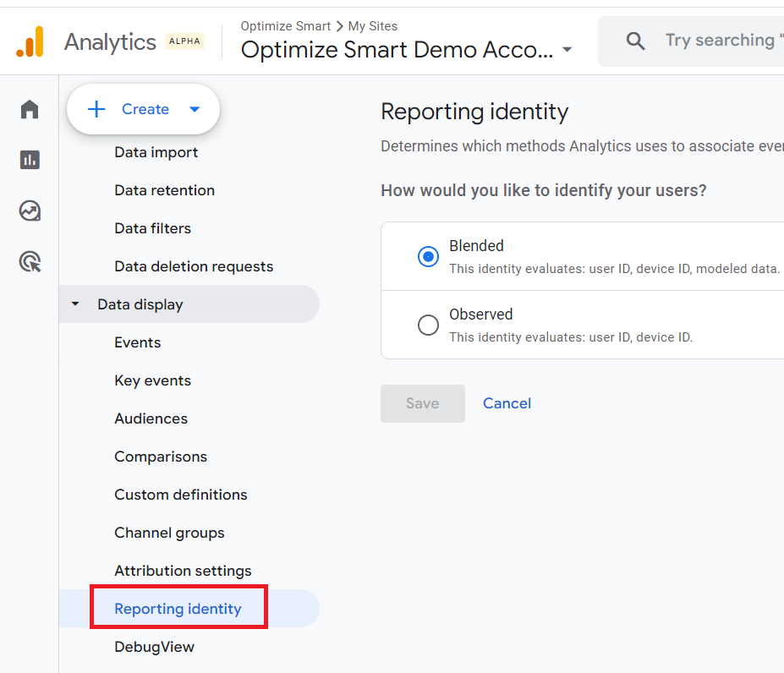
Task: Click 'How would you like to identify' heading
Action: point(544,190)
